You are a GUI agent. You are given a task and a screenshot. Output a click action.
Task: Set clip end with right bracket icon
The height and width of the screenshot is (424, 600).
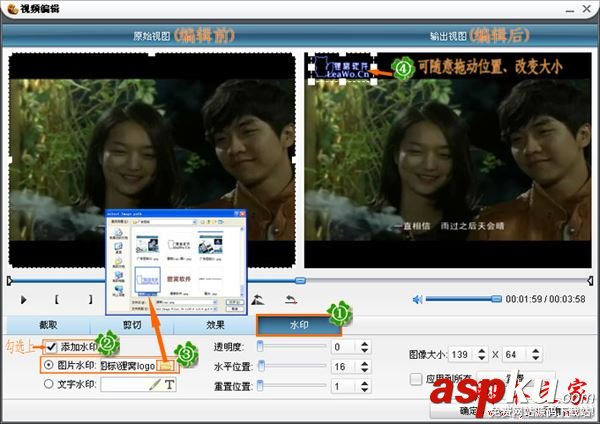(90, 299)
